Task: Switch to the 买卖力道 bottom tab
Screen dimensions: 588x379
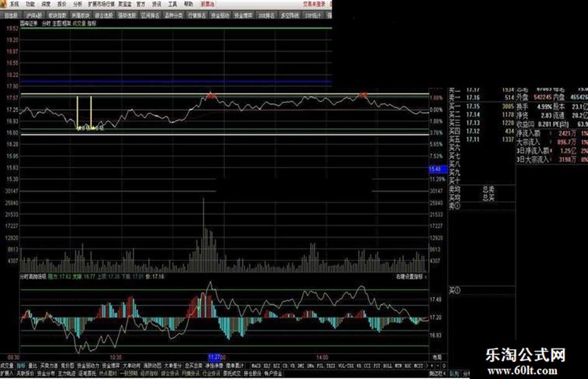Action: (49, 365)
